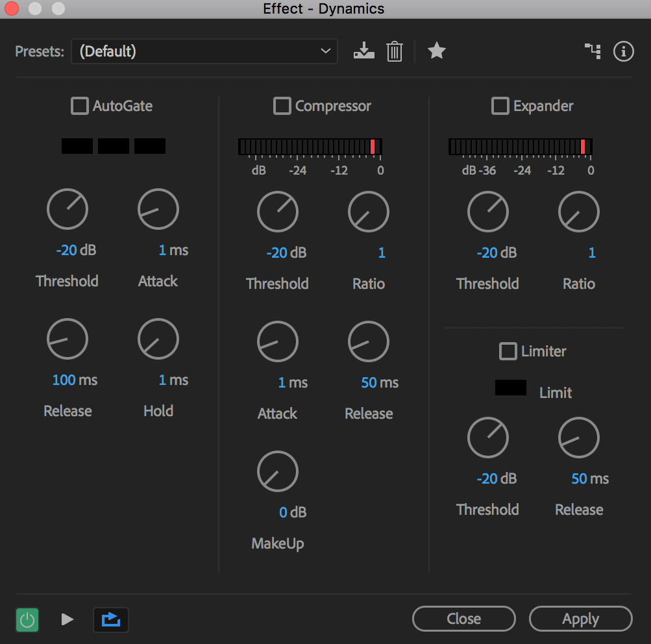Open the channel map settings icon

click(x=593, y=51)
